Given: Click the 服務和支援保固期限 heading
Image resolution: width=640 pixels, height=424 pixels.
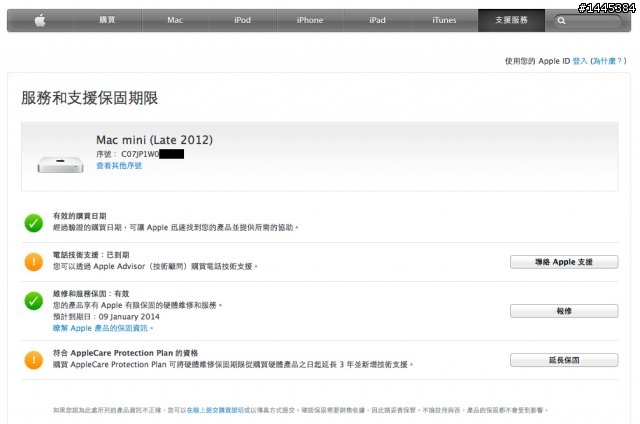Looking at the screenshot, I should coord(89,98).
